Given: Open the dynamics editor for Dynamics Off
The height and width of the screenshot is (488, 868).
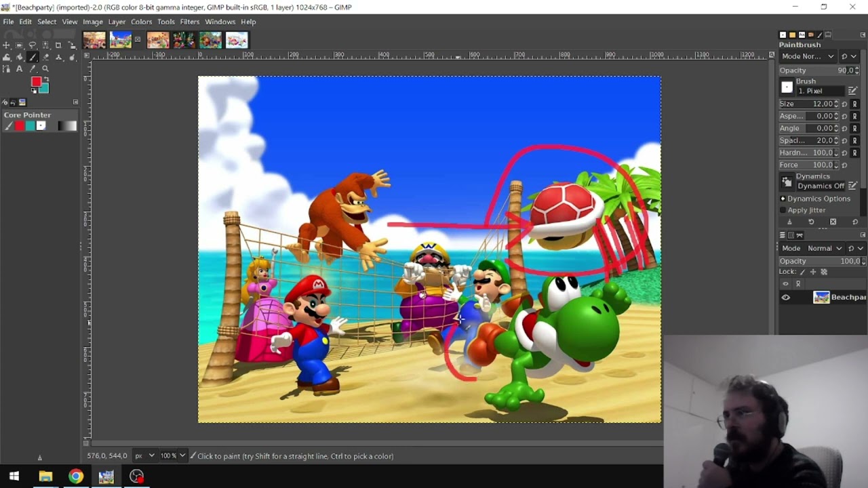Looking at the screenshot, I should (852, 185).
